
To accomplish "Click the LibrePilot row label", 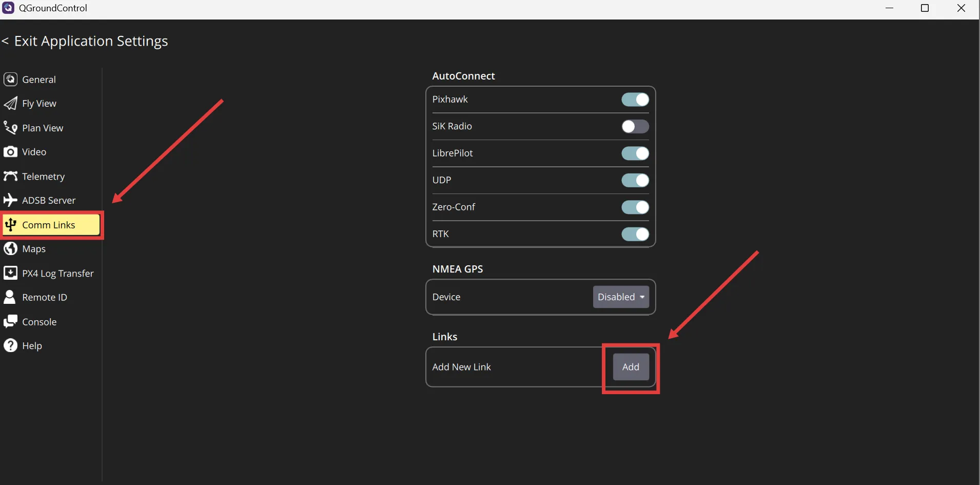I will [x=453, y=153].
